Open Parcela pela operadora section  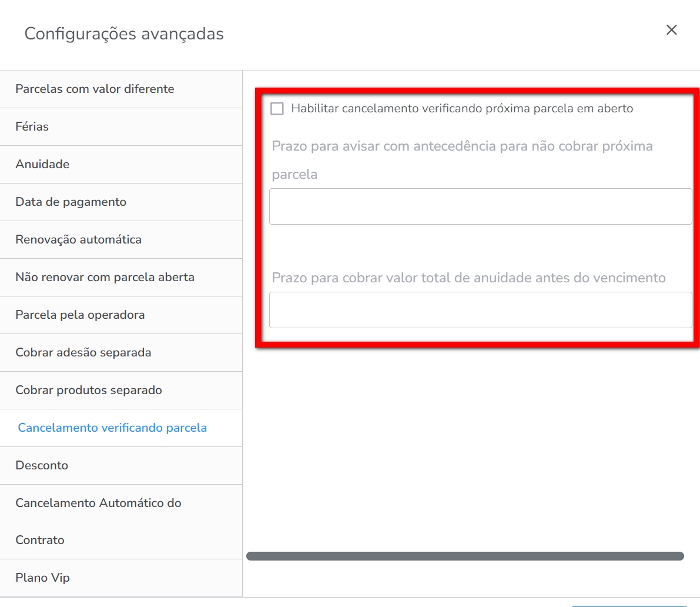(80, 315)
